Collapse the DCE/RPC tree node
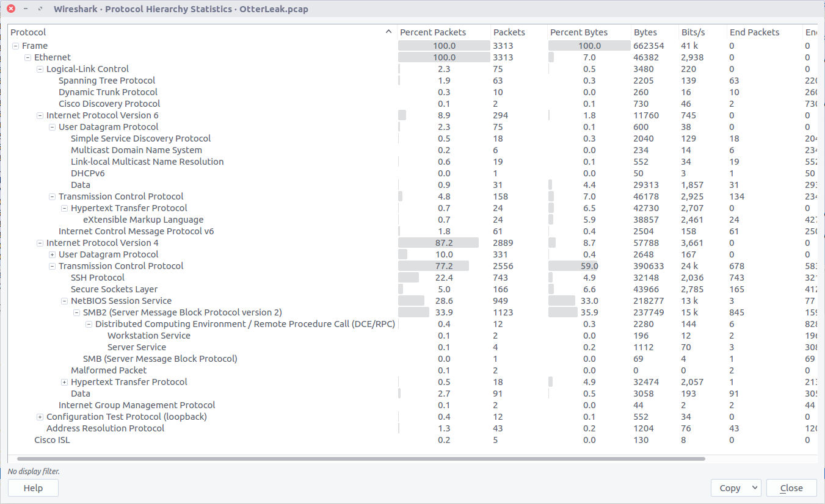 (x=89, y=324)
